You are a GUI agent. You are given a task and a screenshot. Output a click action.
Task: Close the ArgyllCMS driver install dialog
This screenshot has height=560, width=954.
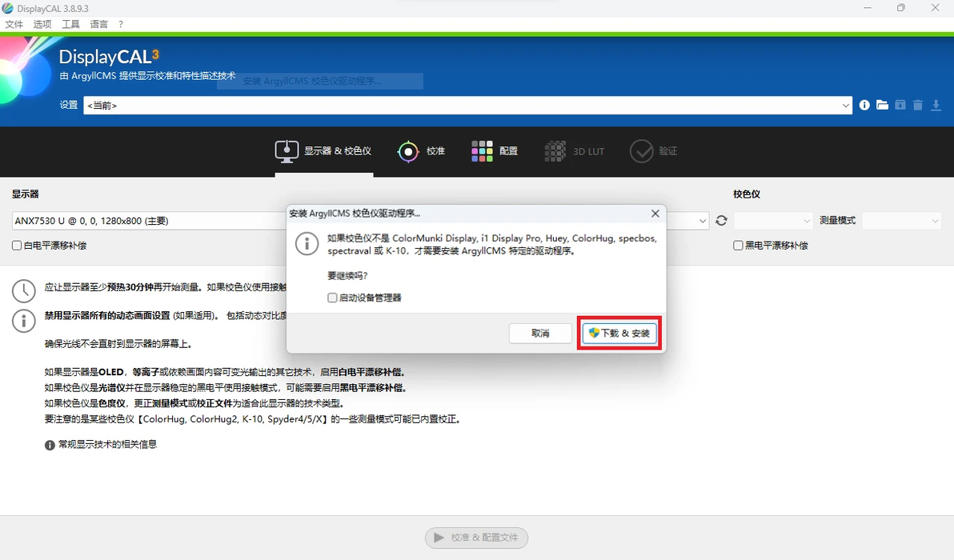click(x=655, y=214)
